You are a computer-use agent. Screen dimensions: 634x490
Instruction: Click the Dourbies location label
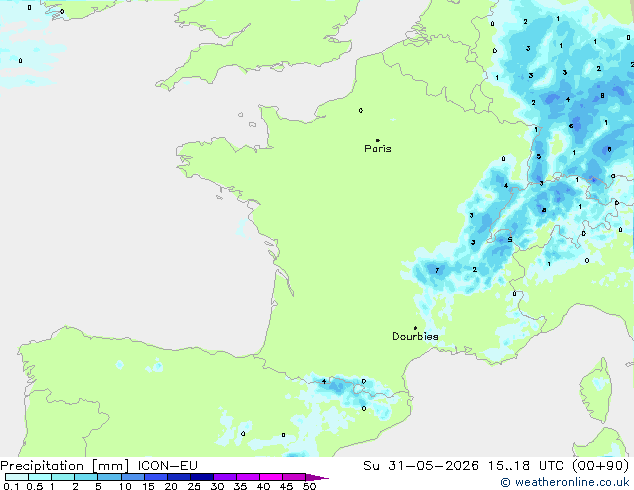pos(415,336)
